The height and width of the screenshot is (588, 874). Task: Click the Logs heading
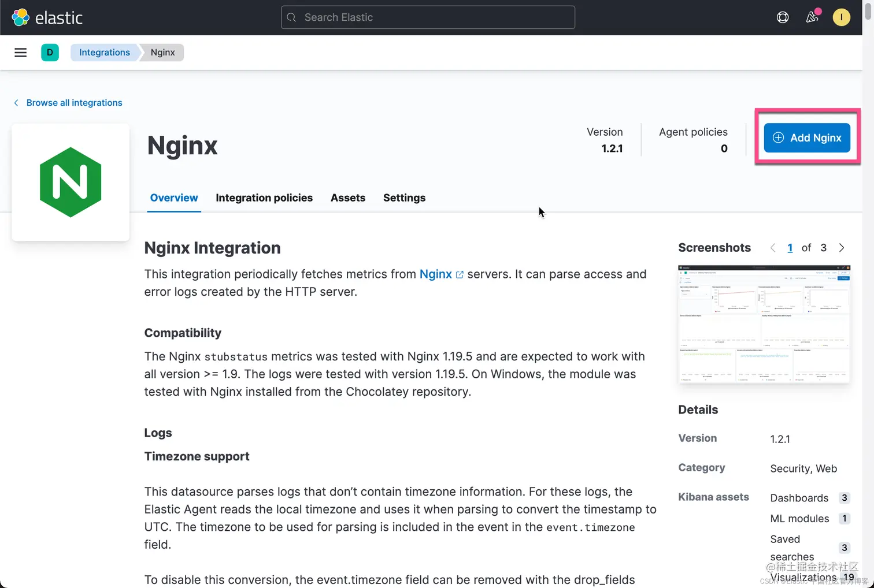coord(158,433)
